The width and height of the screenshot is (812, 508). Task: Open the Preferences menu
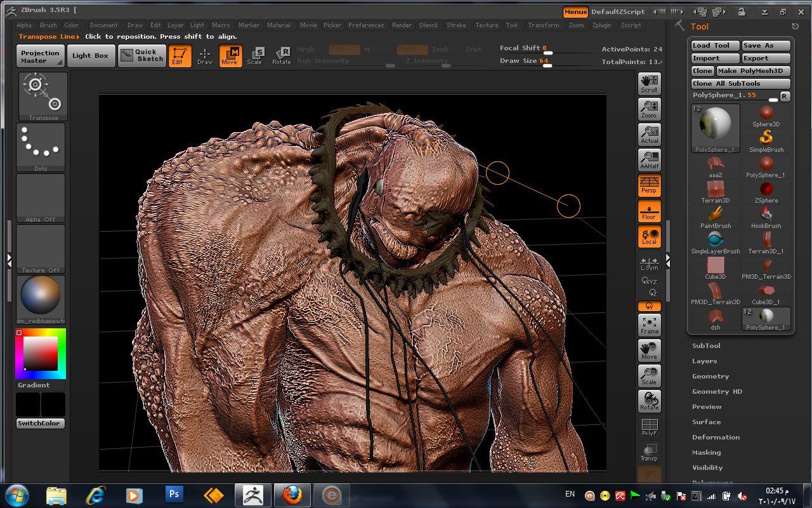pyautogui.click(x=366, y=25)
